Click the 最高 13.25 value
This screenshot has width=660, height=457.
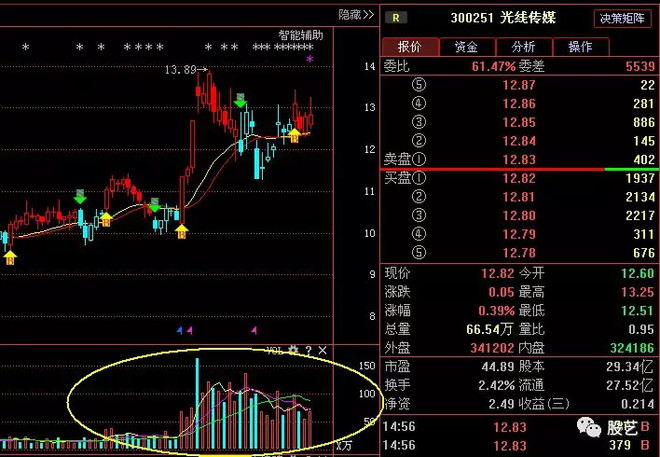pyautogui.click(x=638, y=292)
